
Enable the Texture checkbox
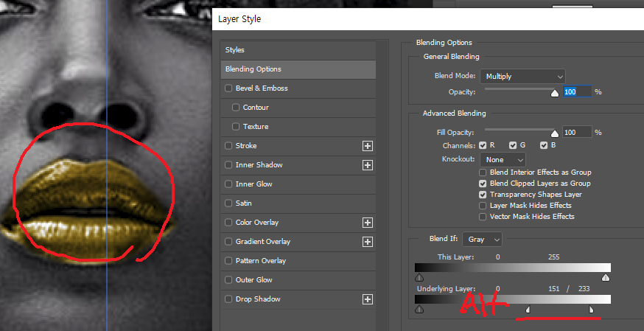[x=236, y=127]
